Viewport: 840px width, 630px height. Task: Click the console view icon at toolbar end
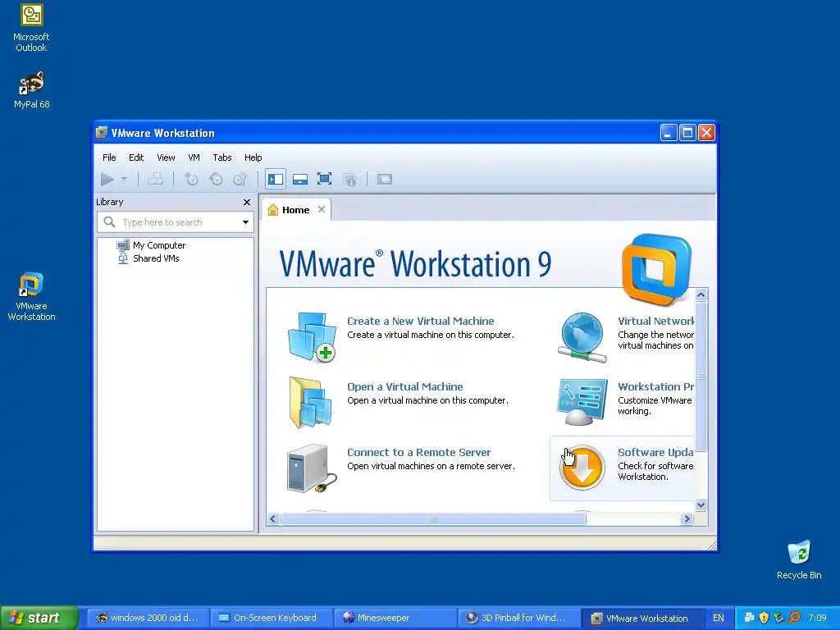[x=385, y=179]
